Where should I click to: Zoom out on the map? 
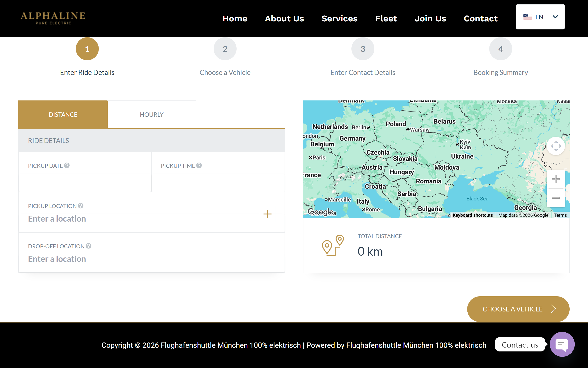click(x=556, y=198)
